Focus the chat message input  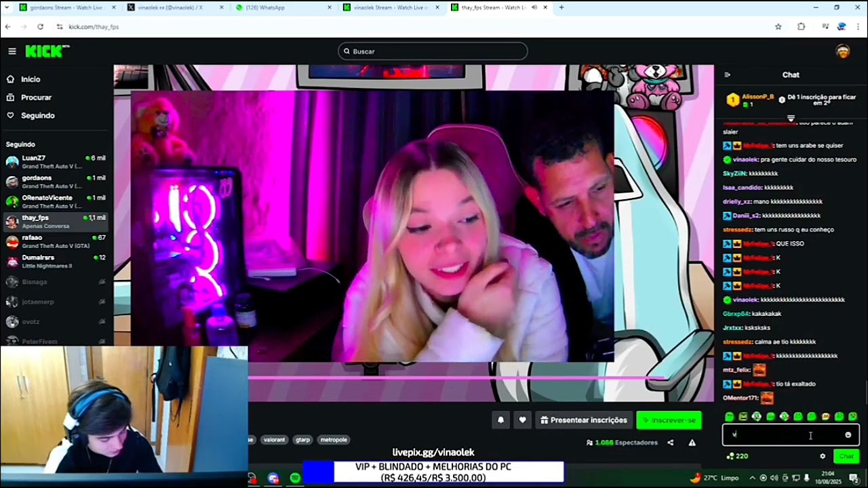pos(791,435)
